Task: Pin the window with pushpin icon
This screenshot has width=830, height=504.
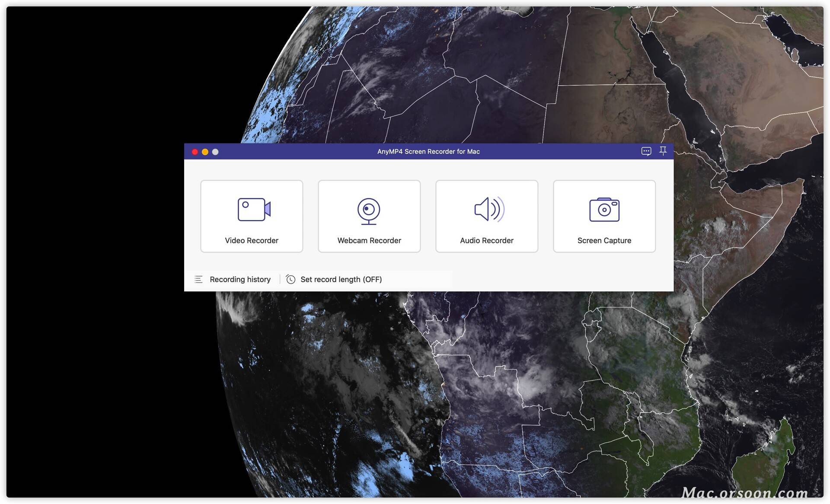Action: click(663, 151)
